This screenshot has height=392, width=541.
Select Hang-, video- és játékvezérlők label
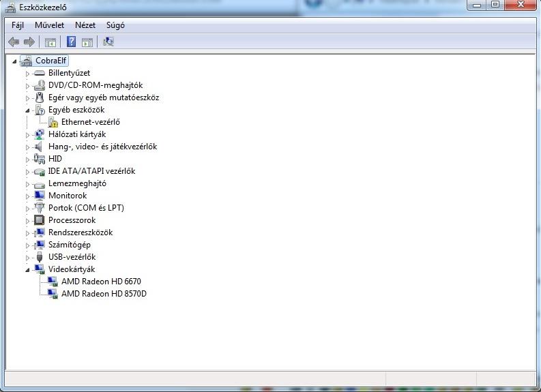102,147
